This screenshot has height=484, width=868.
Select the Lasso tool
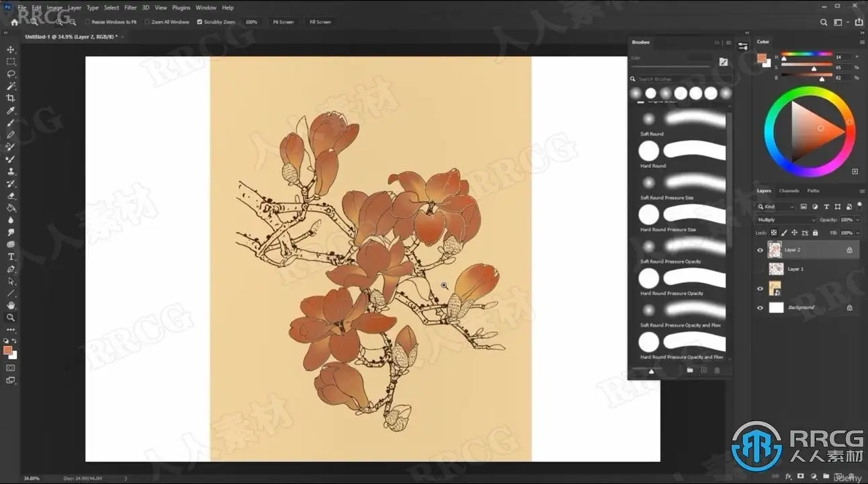tap(11, 74)
